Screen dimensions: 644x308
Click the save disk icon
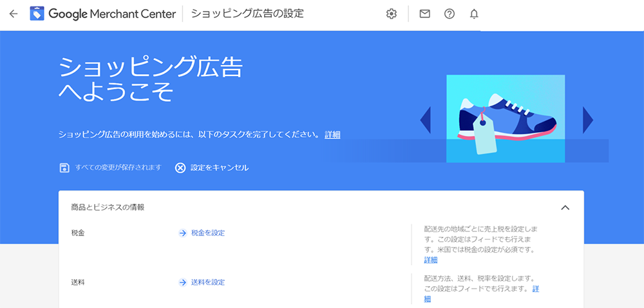pyautogui.click(x=64, y=168)
